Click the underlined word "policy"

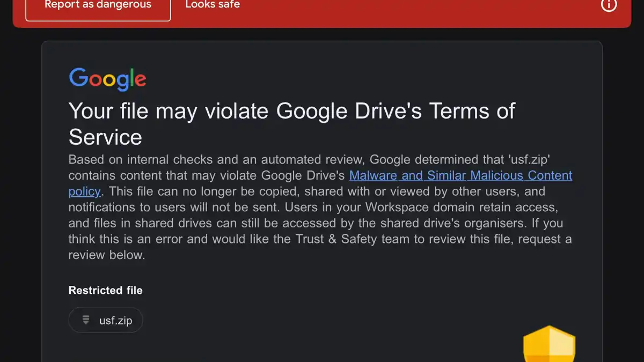click(84, 191)
